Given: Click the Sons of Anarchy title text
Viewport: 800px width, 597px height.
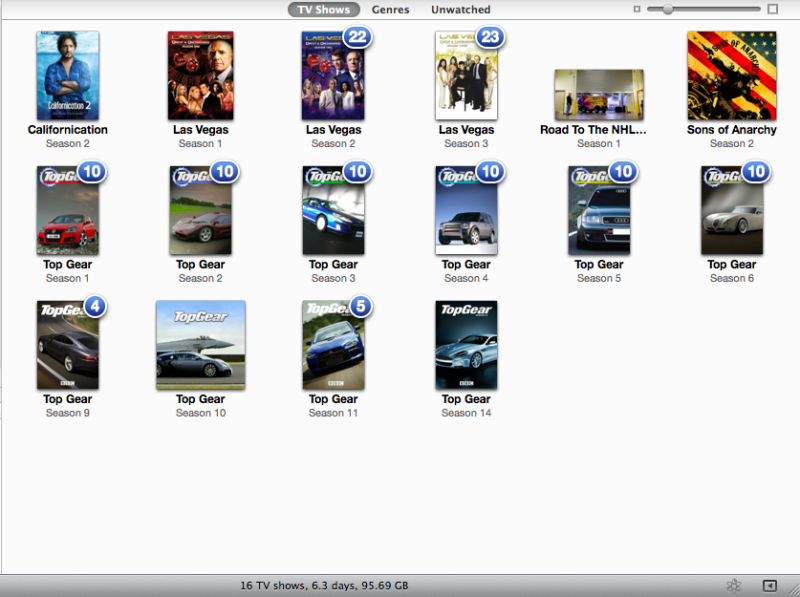Looking at the screenshot, I should (732, 130).
